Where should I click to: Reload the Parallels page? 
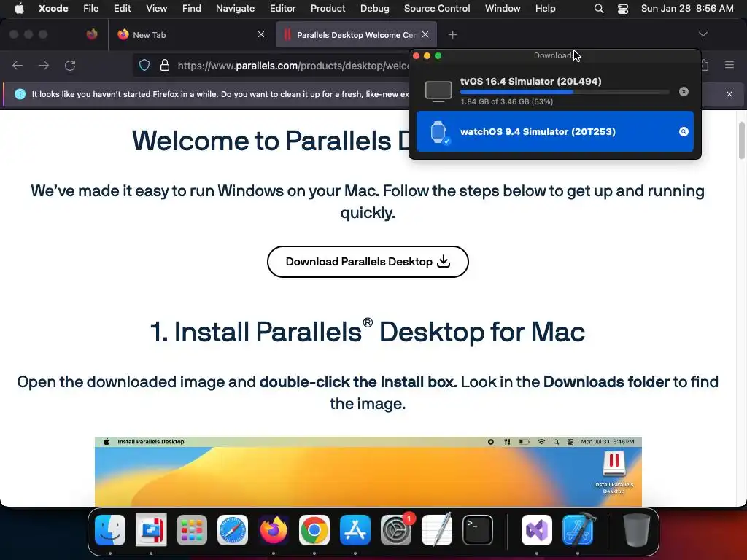tap(70, 65)
